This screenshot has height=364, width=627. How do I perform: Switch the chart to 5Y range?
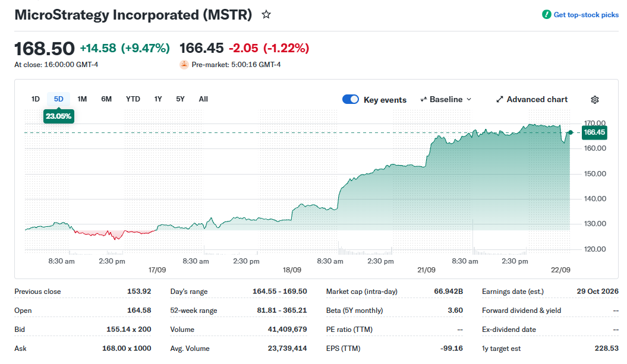[x=180, y=99]
